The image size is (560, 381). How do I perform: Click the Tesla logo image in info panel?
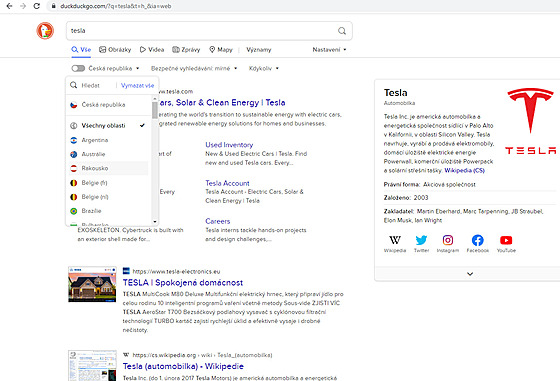click(x=530, y=121)
